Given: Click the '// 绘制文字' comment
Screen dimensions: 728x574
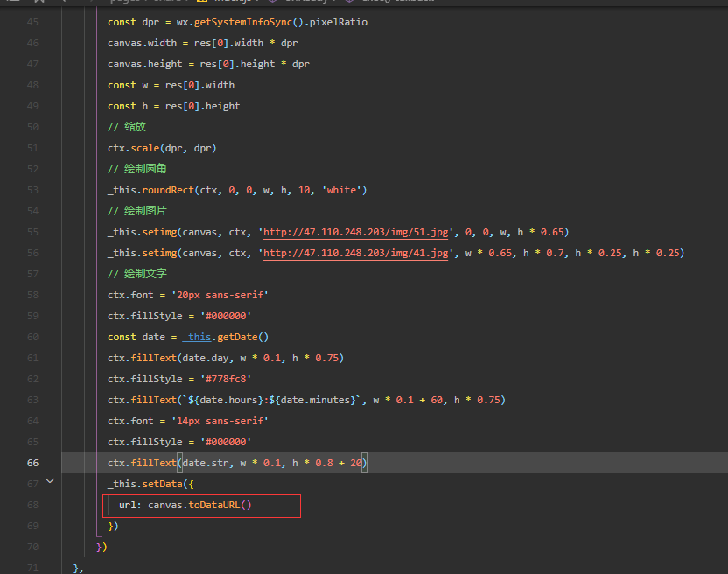Looking at the screenshot, I should [x=137, y=274].
